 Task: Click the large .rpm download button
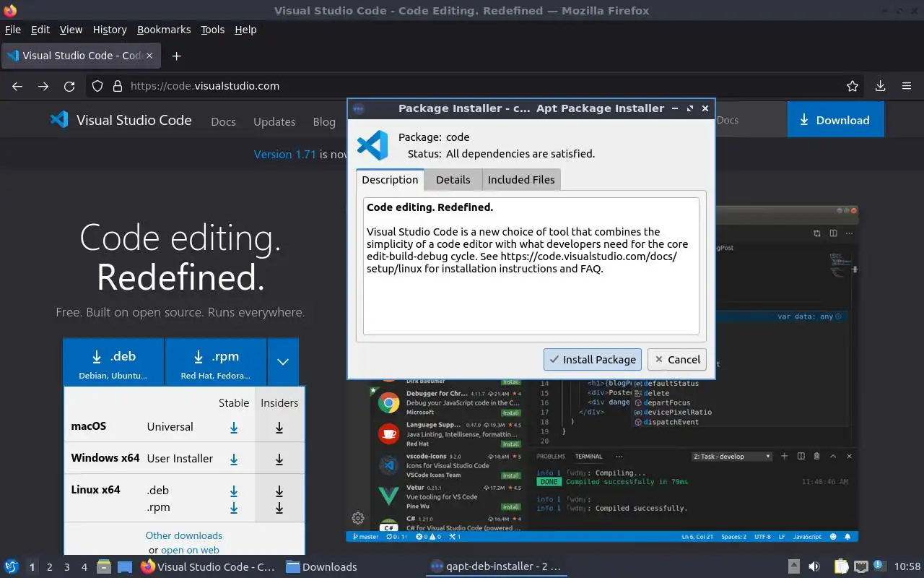click(x=215, y=362)
